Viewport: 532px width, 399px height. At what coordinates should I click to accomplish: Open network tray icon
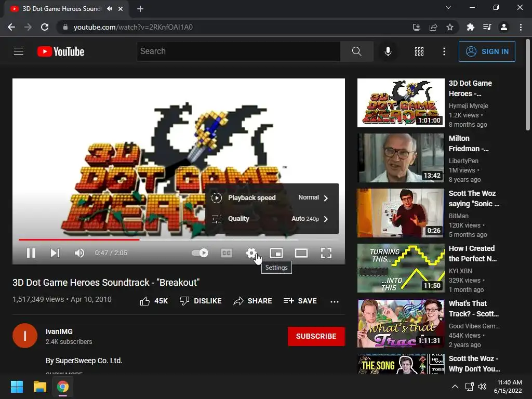click(470, 387)
